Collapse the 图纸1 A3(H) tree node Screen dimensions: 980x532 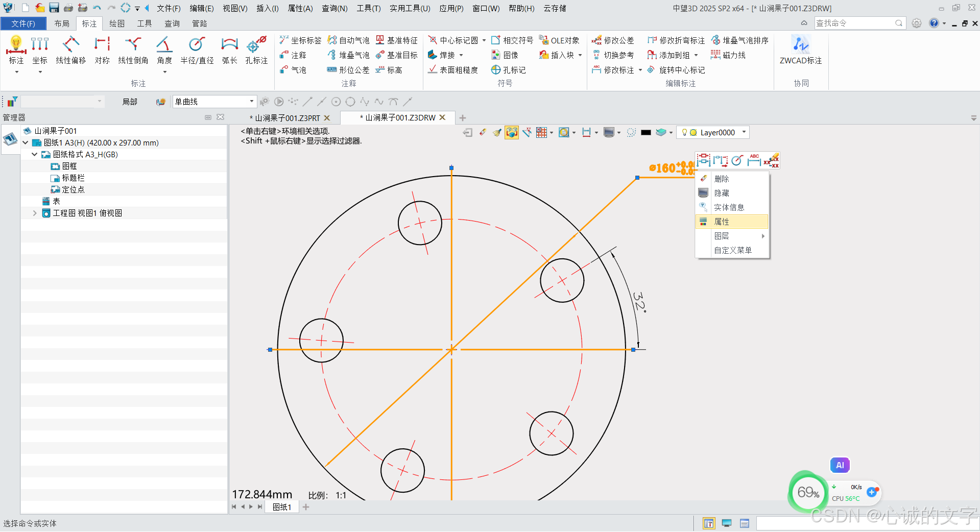click(26, 143)
